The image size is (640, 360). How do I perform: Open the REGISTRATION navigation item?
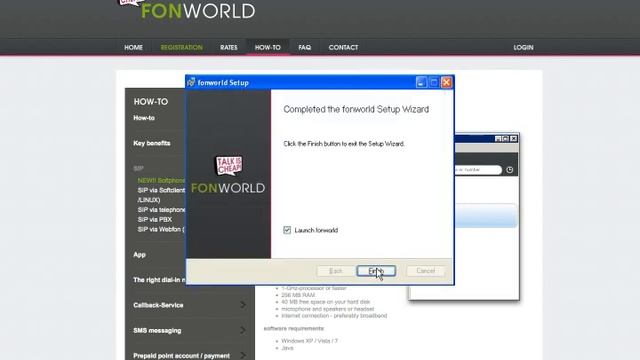pyautogui.click(x=182, y=47)
